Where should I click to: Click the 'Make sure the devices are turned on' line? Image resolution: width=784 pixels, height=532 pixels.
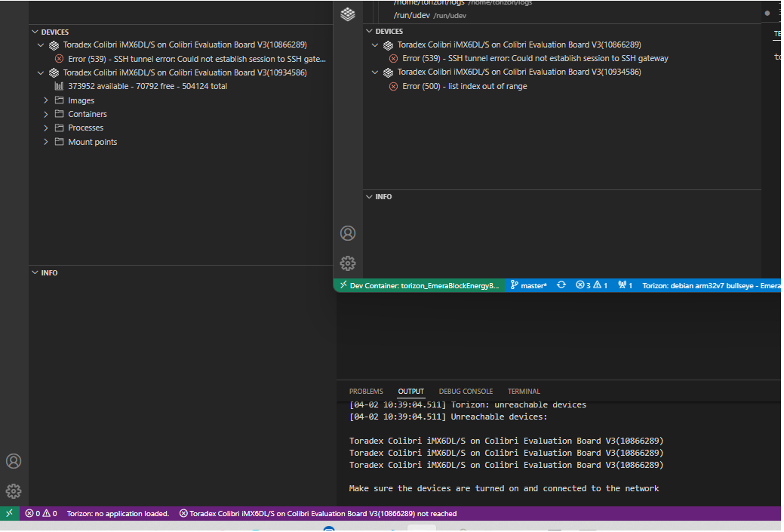pyautogui.click(x=504, y=489)
